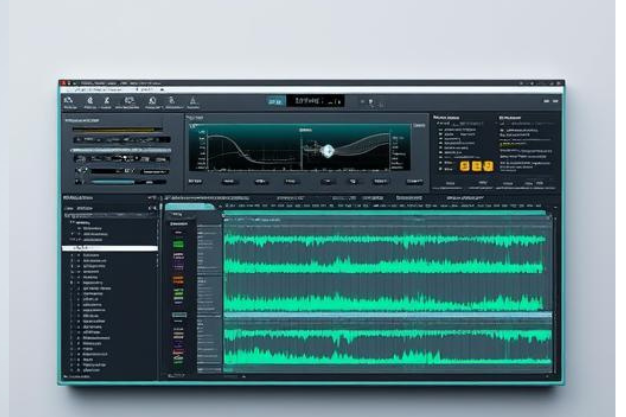Click the white address bar under the title bar
The height and width of the screenshot is (417, 626).
point(313,90)
